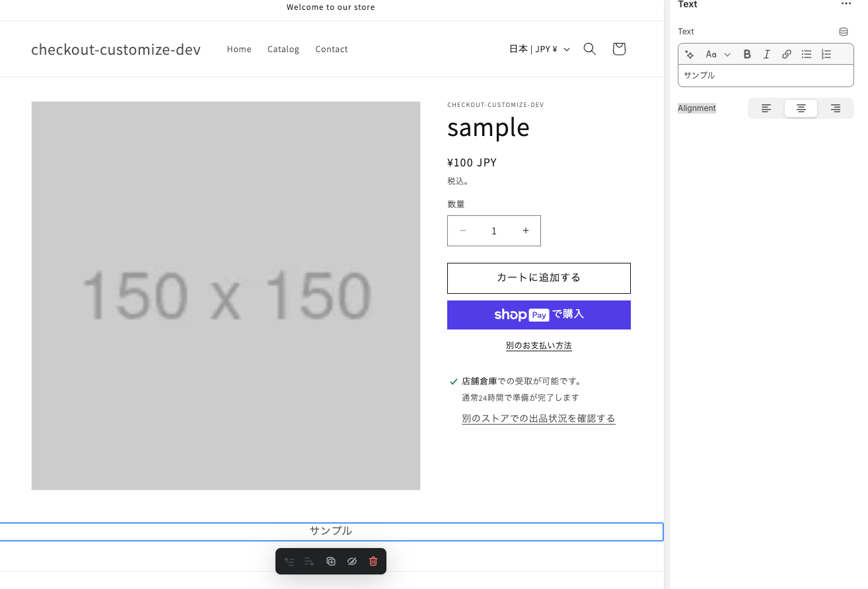Image resolution: width=868 pixels, height=589 pixels.
Task: Click the 数量 quantity label
Action: point(456,205)
